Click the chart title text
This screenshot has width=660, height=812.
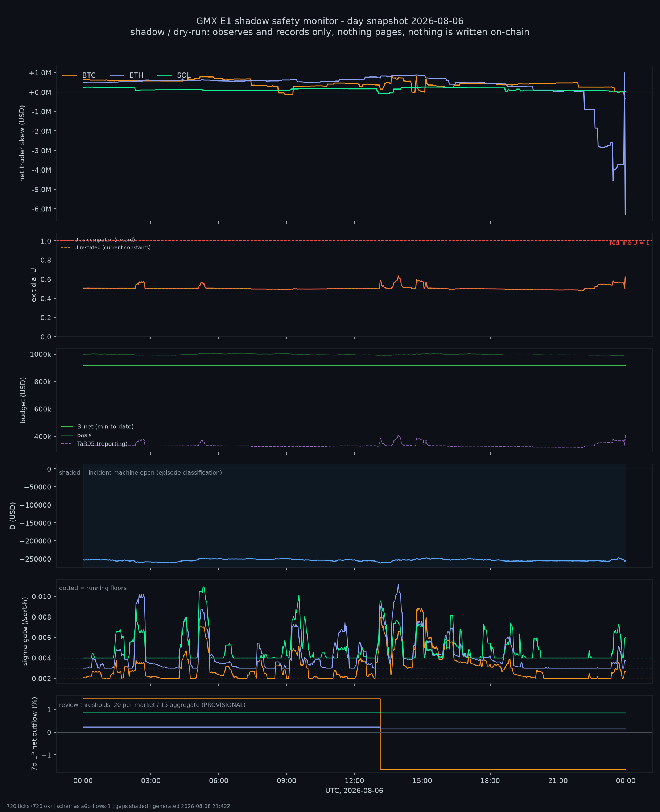pyautogui.click(x=330, y=26)
